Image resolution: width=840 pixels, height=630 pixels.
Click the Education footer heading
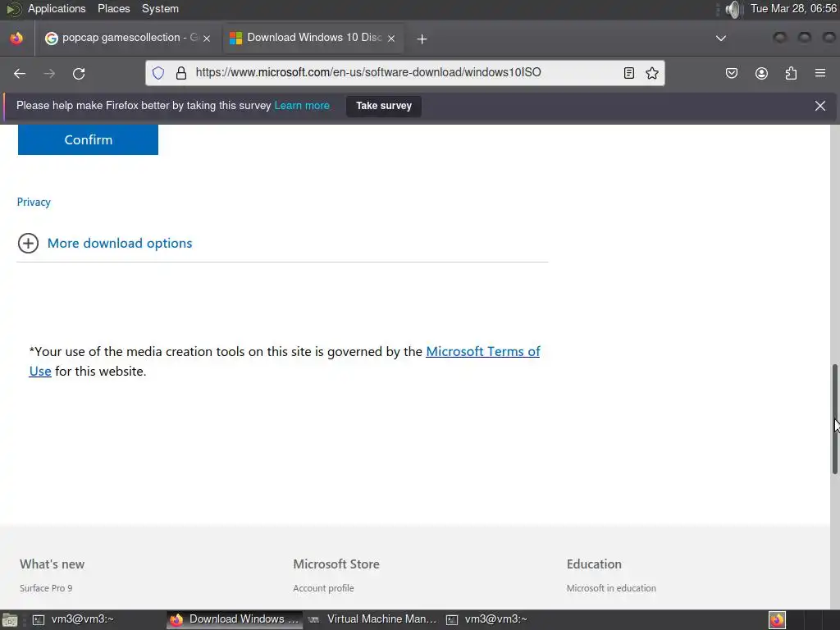pyautogui.click(x=594, y=564)
